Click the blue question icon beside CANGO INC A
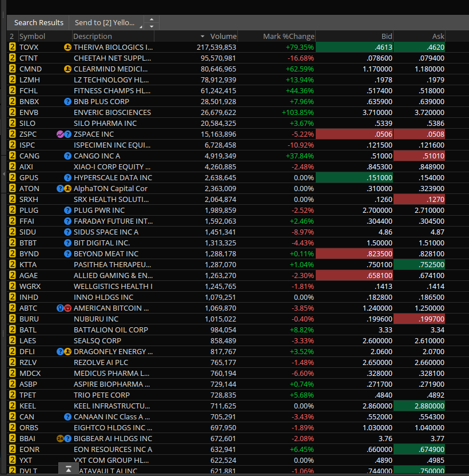Screen dimensions: 469x476 pyautogui.click(x=67, y=156)
